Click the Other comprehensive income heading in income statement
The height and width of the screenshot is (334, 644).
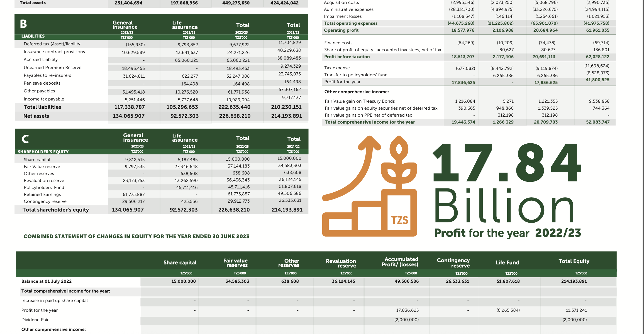point(357,92)
